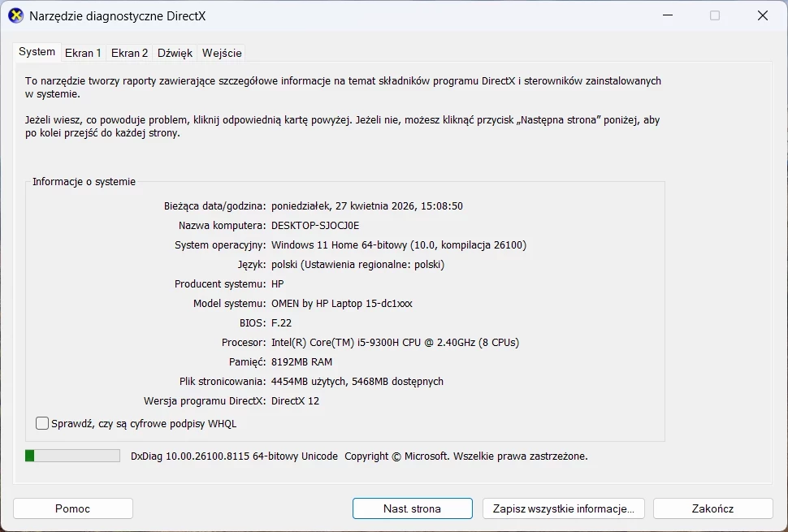This screenshot has height=532, width=788.
Task: Click the DirectX icon in the title bar
Action: tap(15, 15)
